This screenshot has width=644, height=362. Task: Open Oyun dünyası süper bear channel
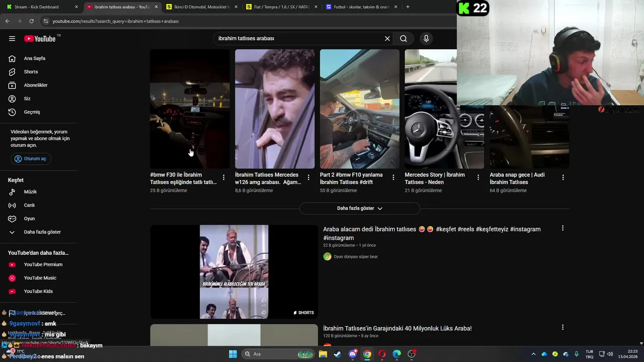click(x=355, y=256)
